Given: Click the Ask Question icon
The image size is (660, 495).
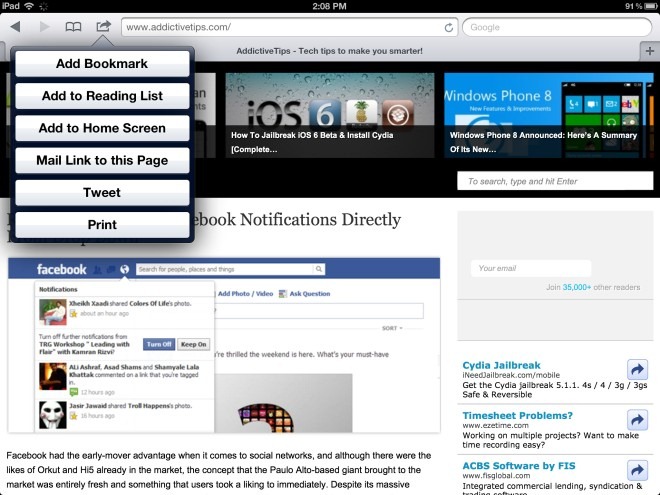Looking at the screenshot, I should point(282,294).
